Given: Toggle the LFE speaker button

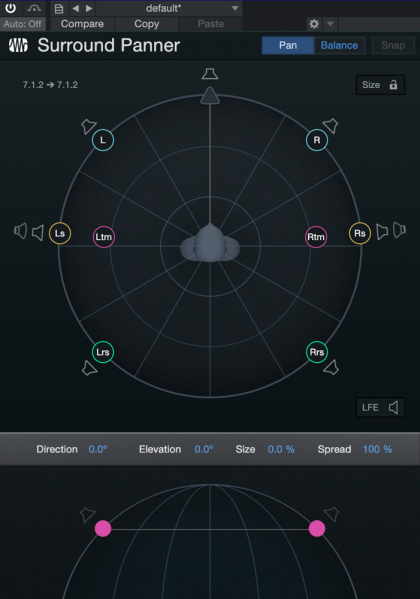Looking at the screenshot, I should pos(380,408).
